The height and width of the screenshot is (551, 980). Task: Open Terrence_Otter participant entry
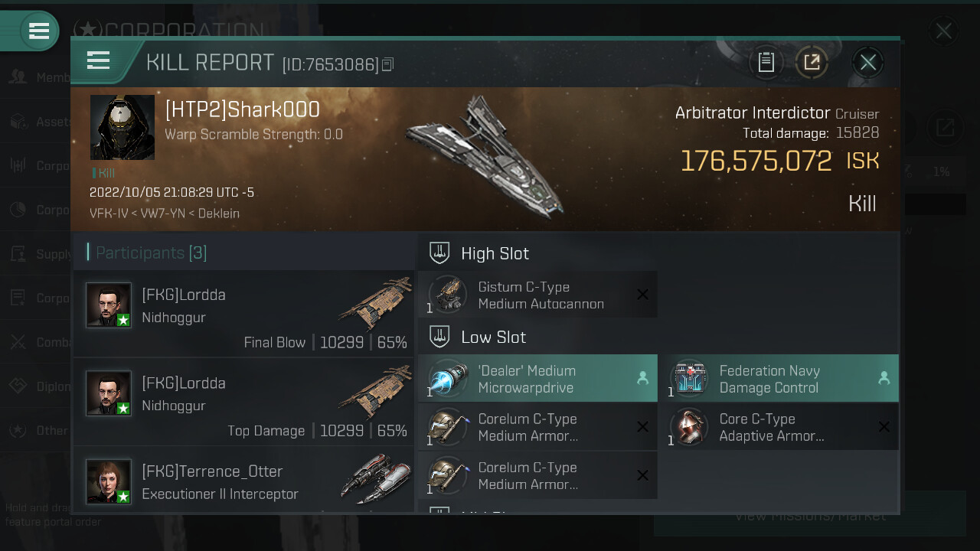243,480
